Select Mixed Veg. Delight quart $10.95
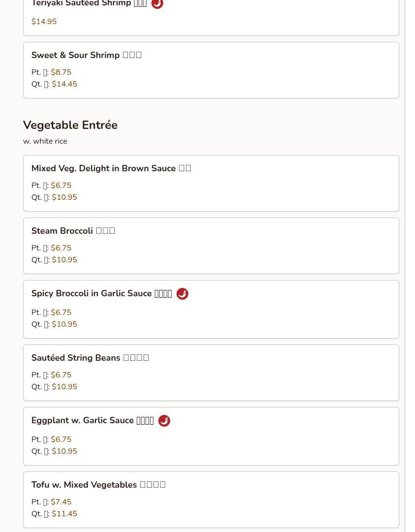 (64, 197)
